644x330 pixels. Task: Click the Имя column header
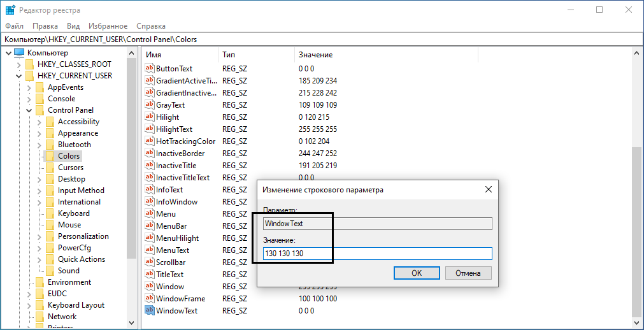(x=178, y=55)
